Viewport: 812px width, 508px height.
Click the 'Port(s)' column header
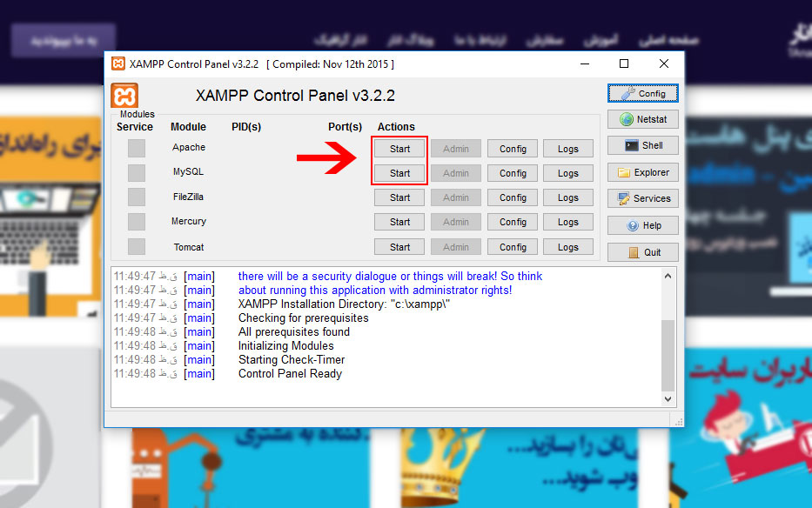[345, 127]
